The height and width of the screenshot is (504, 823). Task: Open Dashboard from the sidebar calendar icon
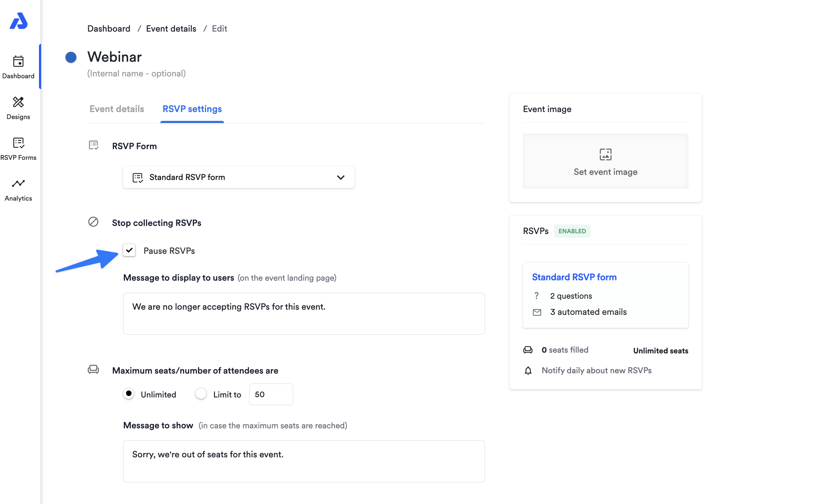18,61
